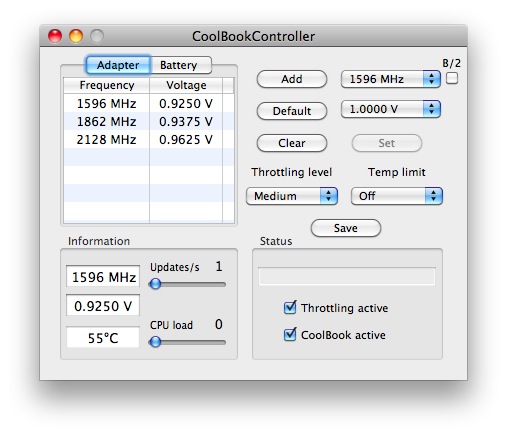
Task: Open the 1.0000 V voltage dropdown
Action: click(x=391, y=109)
